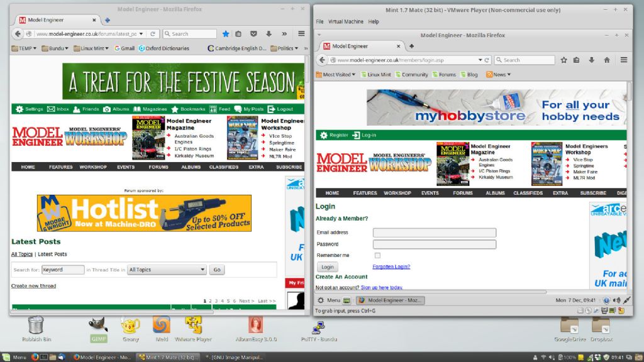Open hamburger menu in VMware Firefox window
The height and width of the screenshot is (362, 644).
click(x=623, y=60)
